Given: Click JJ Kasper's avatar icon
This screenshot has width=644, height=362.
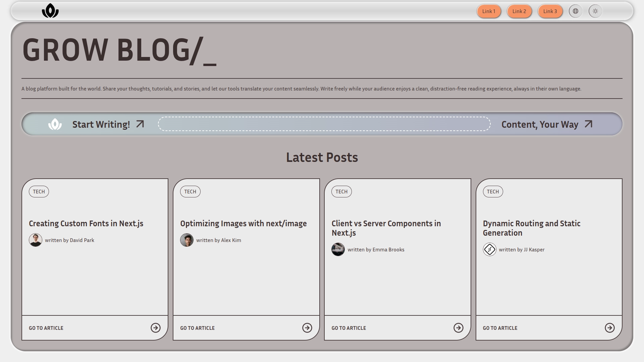Looking at the screenshot, I should 489,249.
